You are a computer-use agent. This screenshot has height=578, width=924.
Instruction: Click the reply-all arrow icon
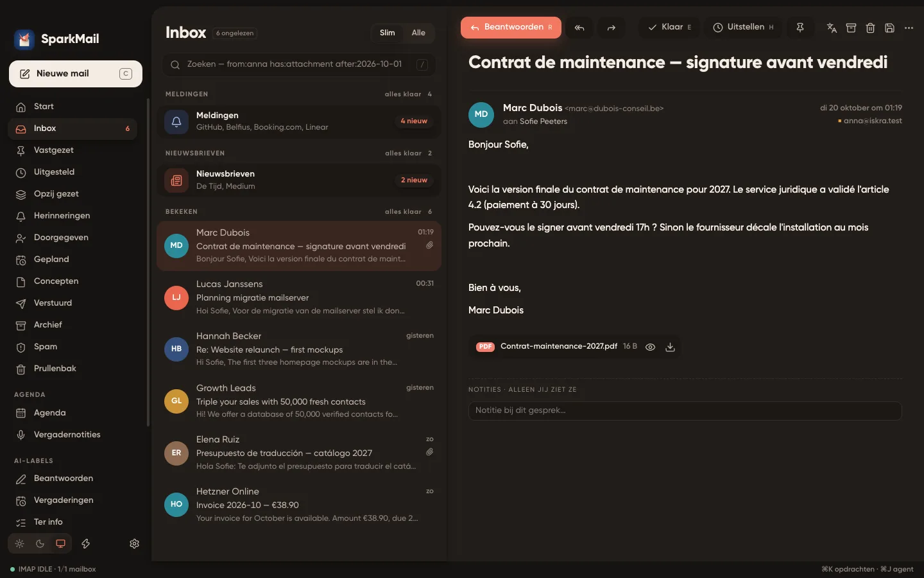[579, 28]
